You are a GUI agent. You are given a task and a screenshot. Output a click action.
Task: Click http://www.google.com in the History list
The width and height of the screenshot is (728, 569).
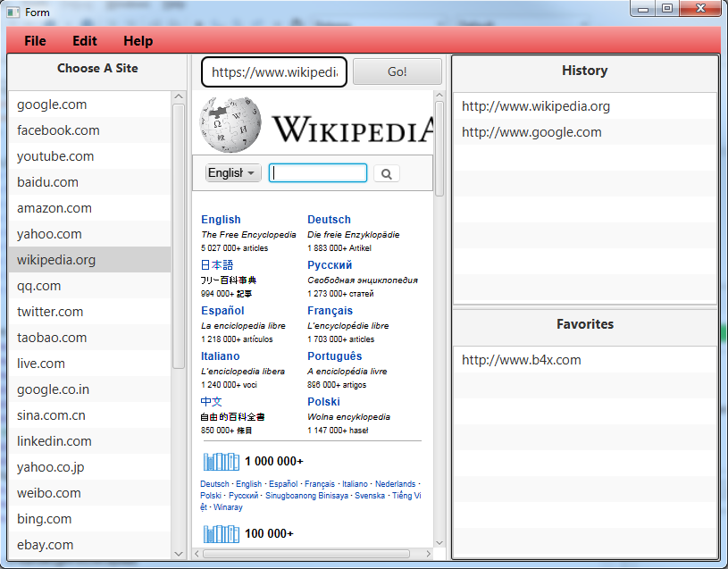coord(584,132)
